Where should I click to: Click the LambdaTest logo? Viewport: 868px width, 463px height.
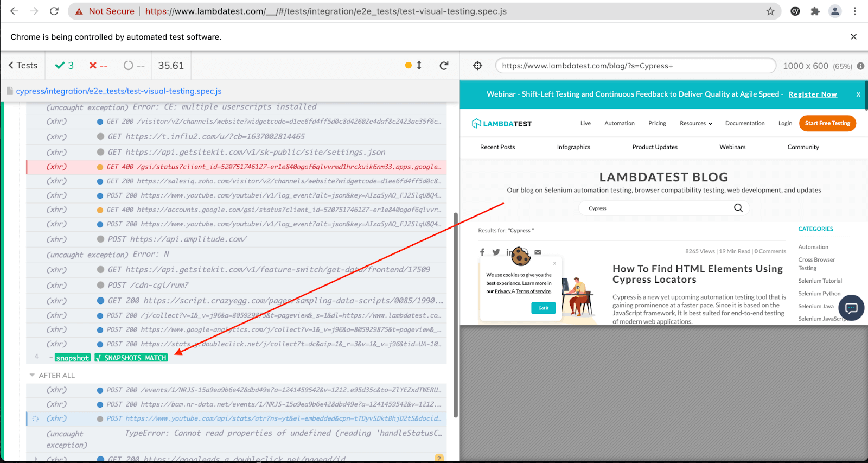pyautogui.click(x=502, y=124)
